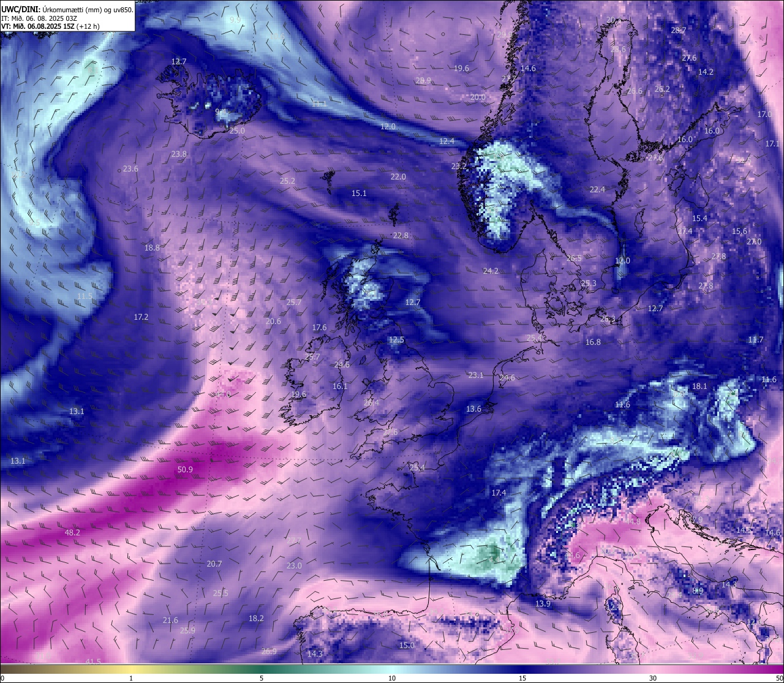Image resolution: width=784 pixels, height=683 pixels.
Task: Select the 50.9 value in the Atlantic plume
Action: pos(185,470)
